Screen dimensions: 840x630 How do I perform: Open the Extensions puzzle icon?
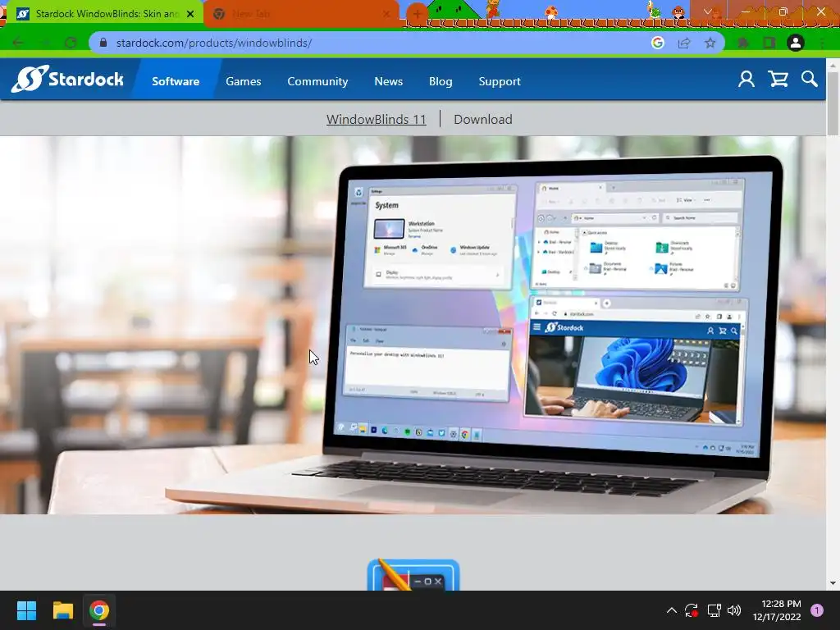click(743, 43)
